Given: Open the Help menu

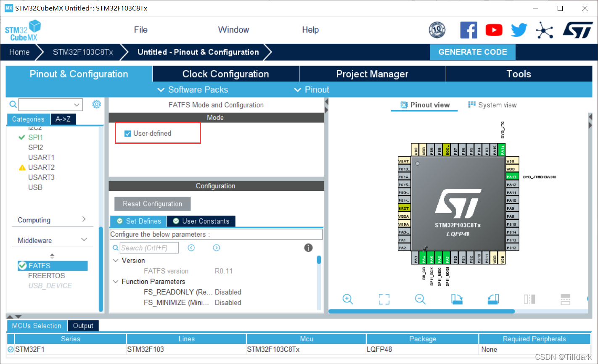Looking at the screenshot, I should [310, 30].
